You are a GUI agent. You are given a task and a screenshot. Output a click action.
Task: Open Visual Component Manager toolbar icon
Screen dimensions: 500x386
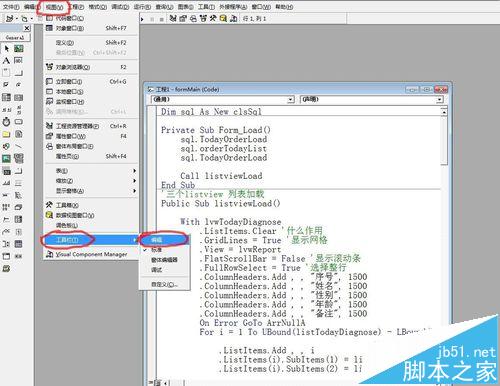(x=234, y=18)
